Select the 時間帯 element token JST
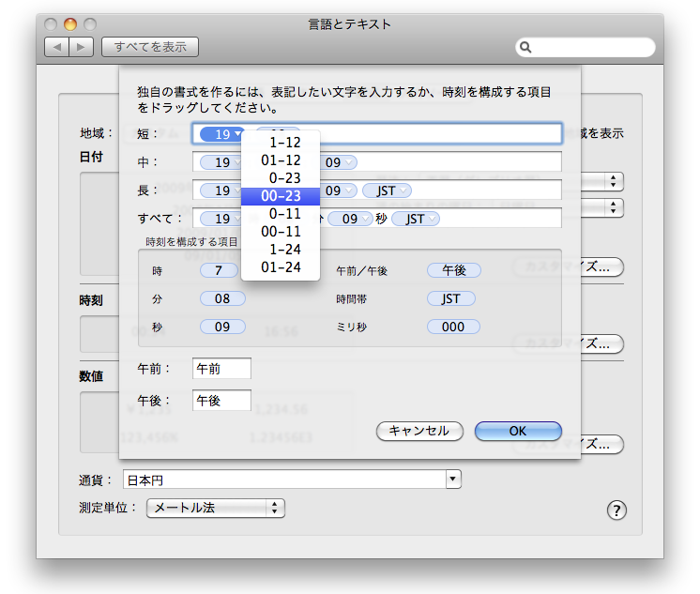Screen dimensions: 700x594 [451, 298]
